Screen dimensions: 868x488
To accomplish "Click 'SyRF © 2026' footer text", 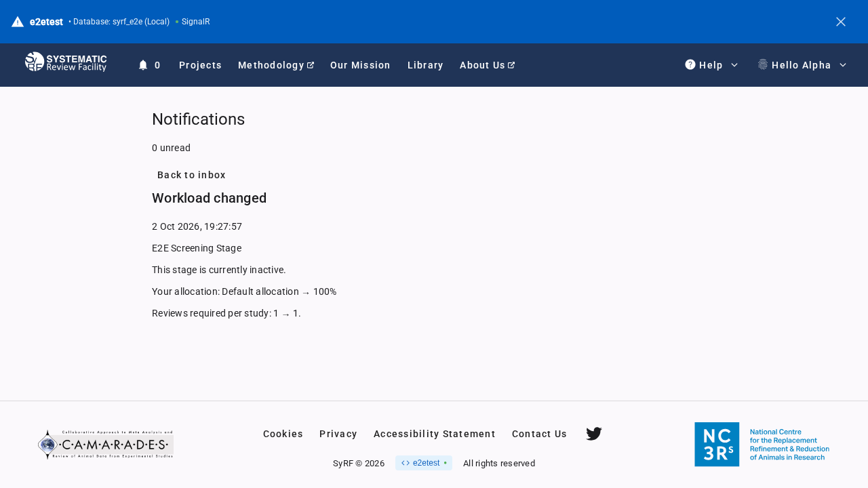I will point(359,464).
